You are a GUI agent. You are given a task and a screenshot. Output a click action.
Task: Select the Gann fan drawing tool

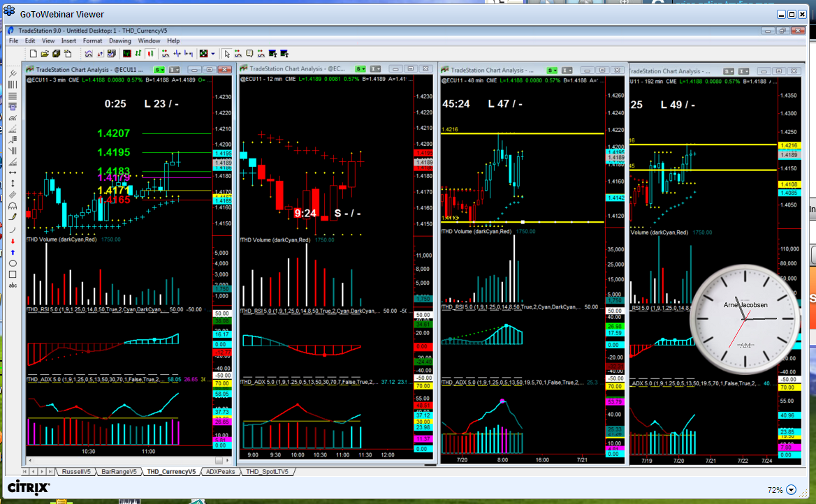tap(13, 161)
